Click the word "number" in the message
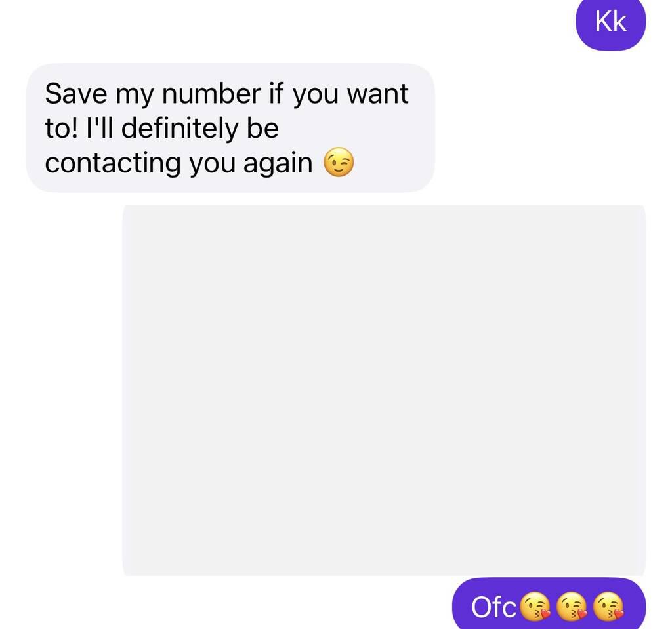 211,93
